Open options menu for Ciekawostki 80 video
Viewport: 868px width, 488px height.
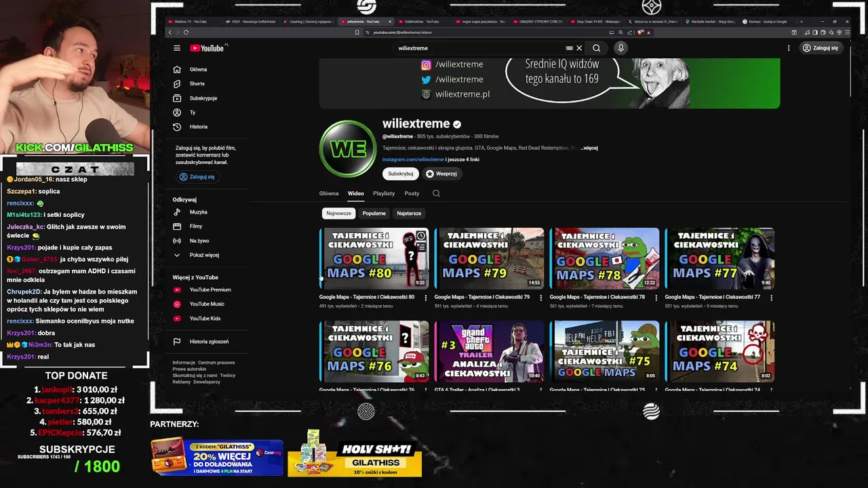click(x=426, y=298)
